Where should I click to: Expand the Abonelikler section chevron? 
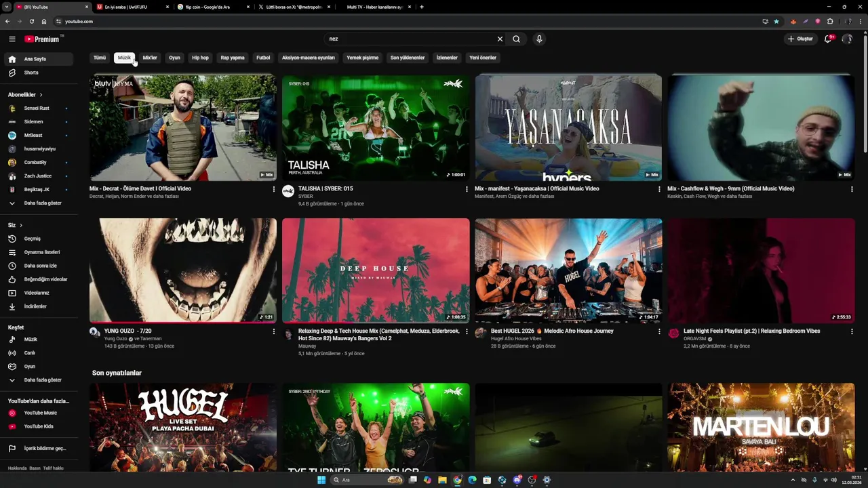41,95
